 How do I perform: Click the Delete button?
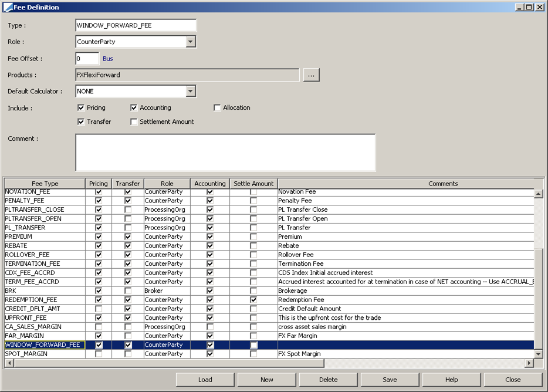click(328, 380)
